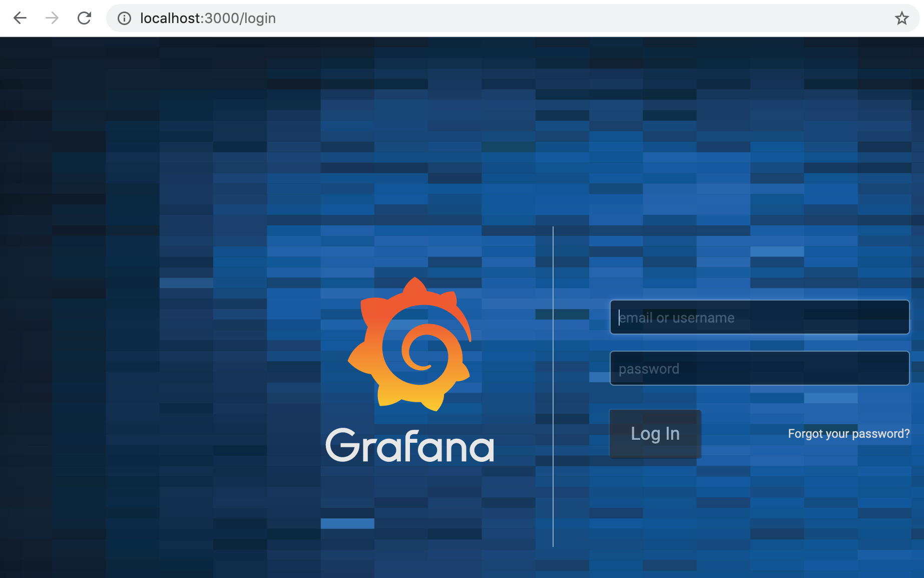924x578 pixels.
Task: Click the vertical divider beside the login form
Action: (x=553, y=386)
